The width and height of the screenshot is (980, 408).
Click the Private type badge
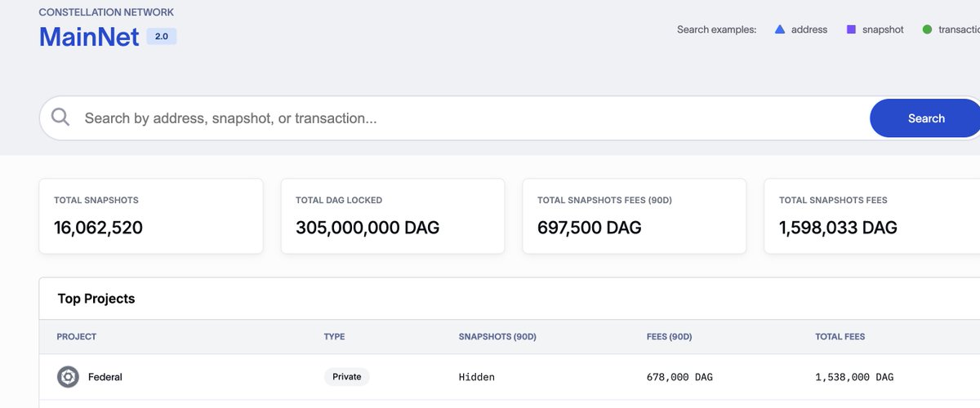(347, 377)
